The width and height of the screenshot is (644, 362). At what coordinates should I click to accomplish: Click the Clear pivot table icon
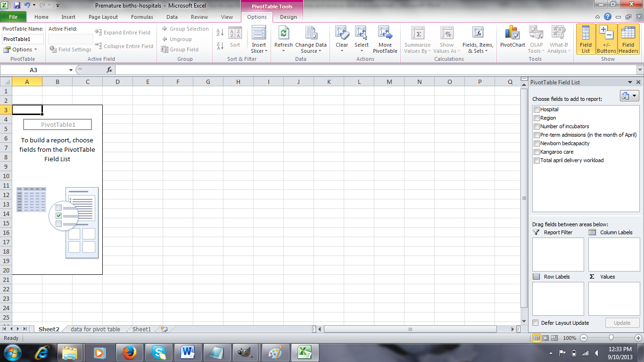(x=342, y=33)
